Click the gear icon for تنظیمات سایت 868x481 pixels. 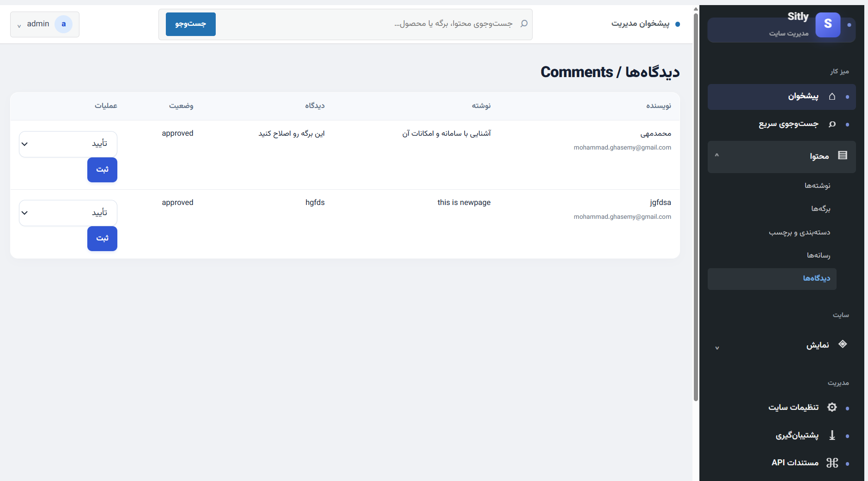click(832, 407)
